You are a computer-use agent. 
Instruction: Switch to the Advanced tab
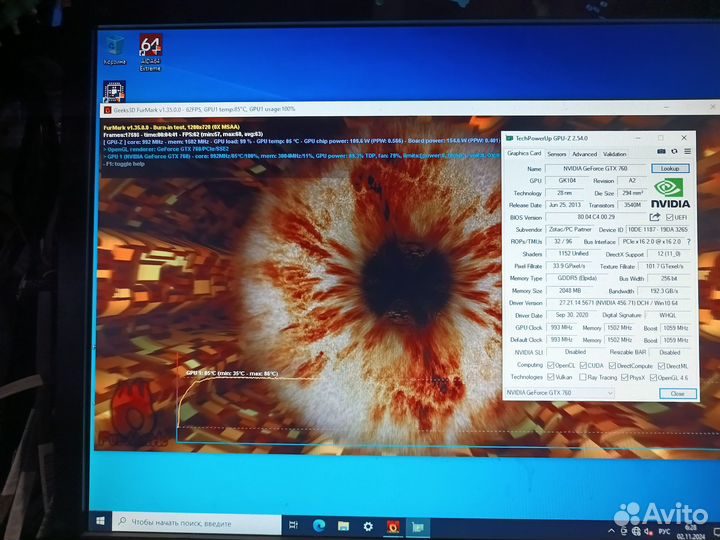coord(585,154)
